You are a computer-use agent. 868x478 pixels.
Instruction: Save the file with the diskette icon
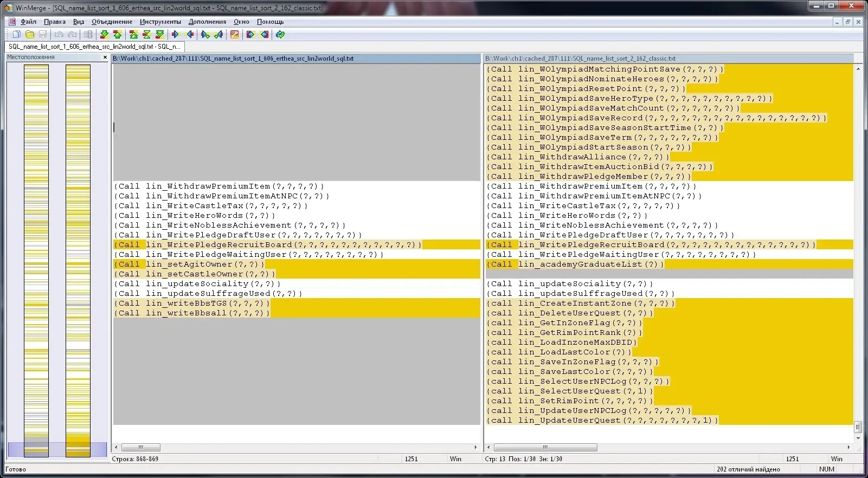(43, 35)
